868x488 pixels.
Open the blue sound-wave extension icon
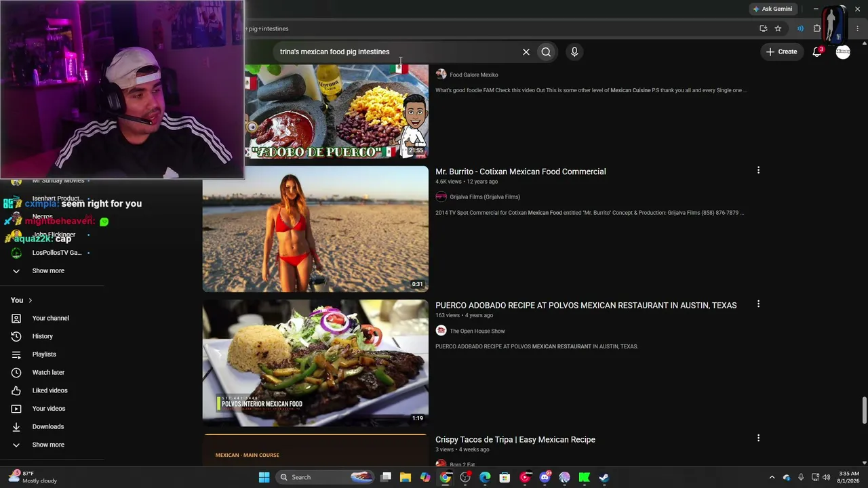click(x=800, y=28)
